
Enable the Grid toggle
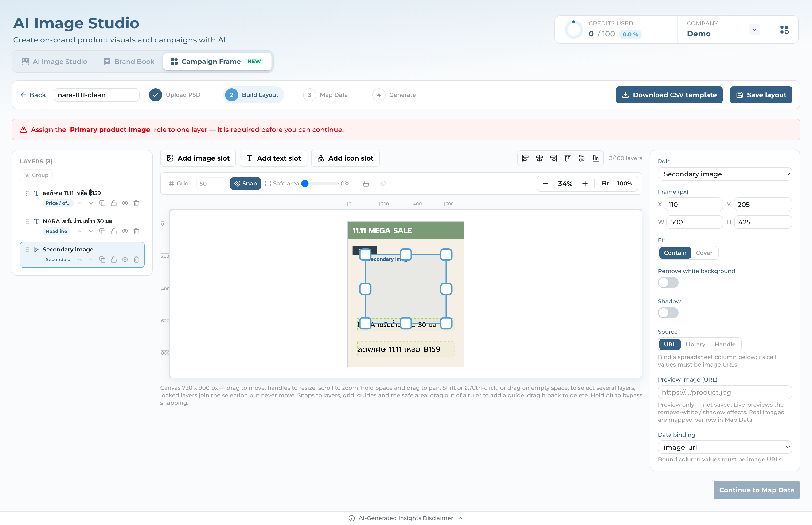(178, 184)
